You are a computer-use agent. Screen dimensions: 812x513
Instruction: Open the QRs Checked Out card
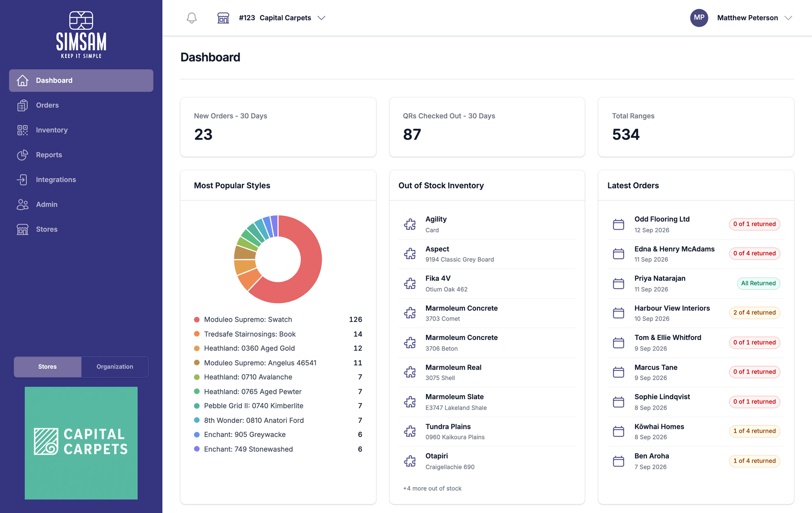(487, 127)
